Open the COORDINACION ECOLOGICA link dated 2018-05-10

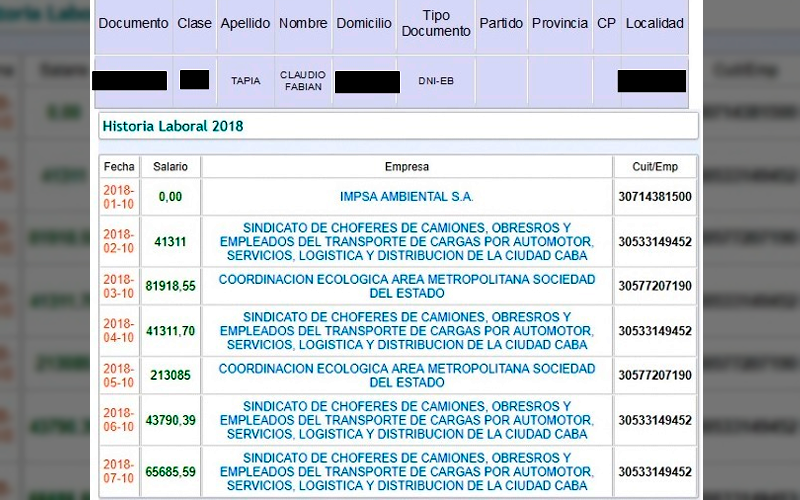[x=407, y=376]
